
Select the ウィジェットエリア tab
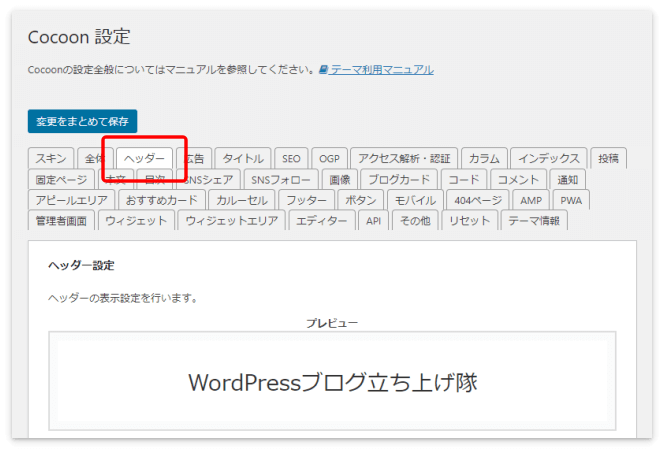232,220
